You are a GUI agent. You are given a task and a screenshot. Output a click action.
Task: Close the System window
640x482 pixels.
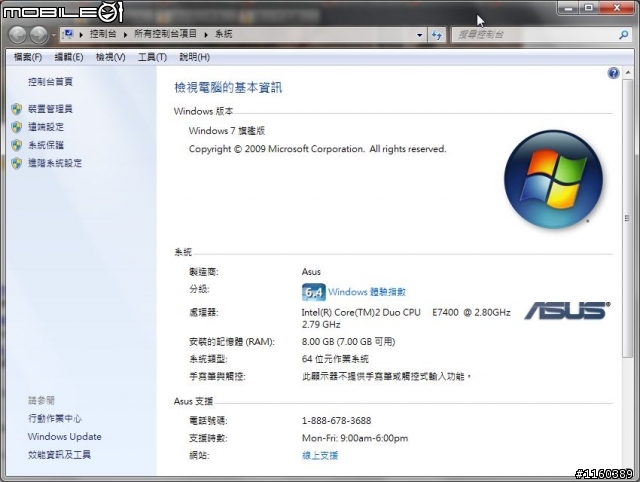click(x=616, y=7)
